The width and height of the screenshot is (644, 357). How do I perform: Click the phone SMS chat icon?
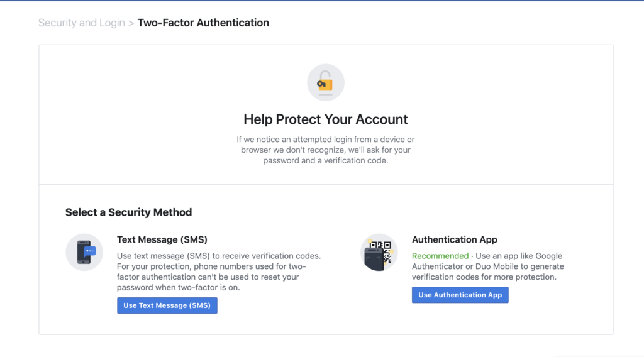tap(84, 252)
